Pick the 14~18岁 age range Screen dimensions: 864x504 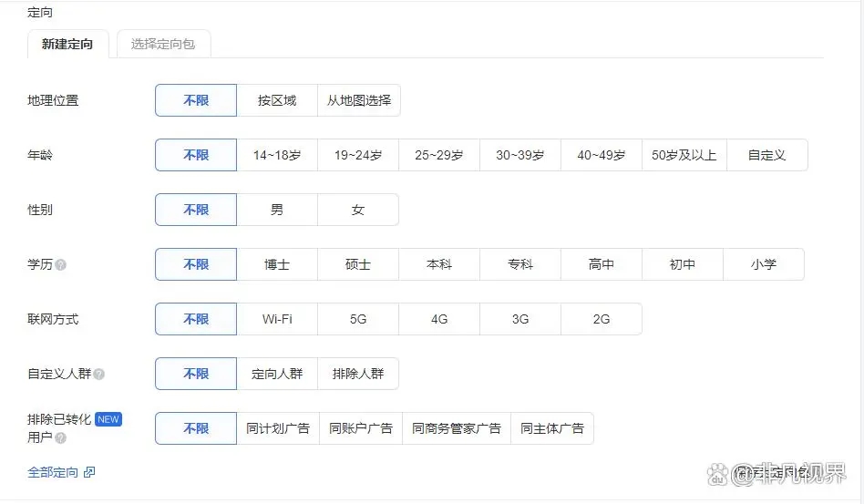pyautogui.click(x=277, y=155)
